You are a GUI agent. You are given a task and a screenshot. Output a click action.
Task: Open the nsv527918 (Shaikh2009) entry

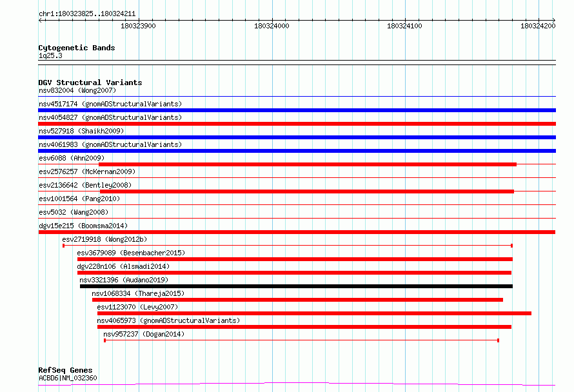tap(81, 131)
